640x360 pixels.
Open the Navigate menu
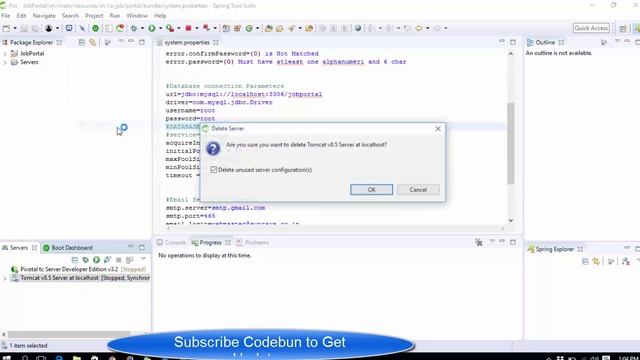click(x=44, y=16)
